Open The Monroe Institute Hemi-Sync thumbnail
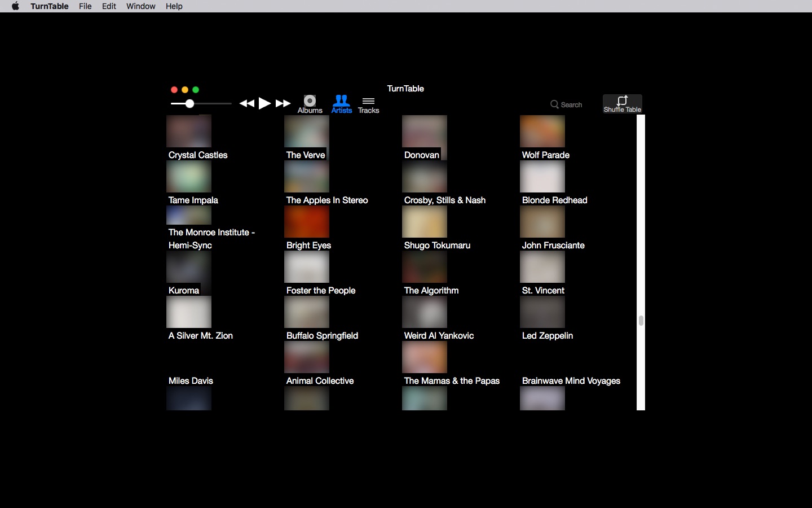Screen dimensions: 812x508 189,215
